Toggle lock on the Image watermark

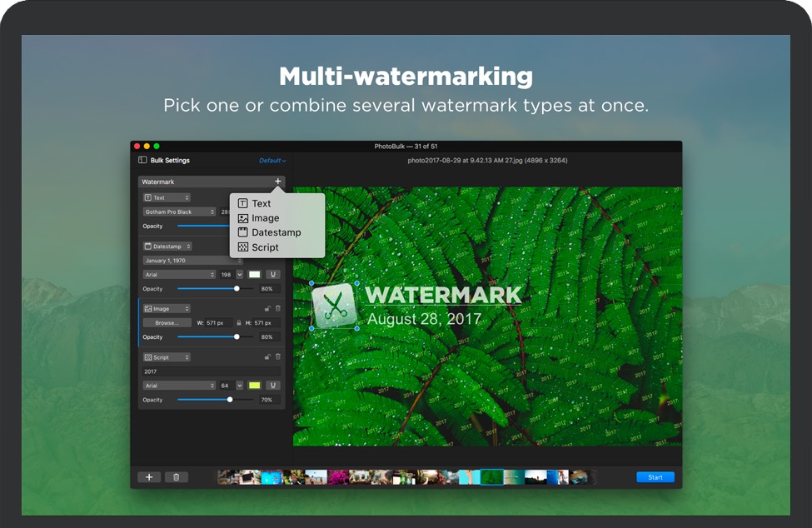click(x=267, y=309)
